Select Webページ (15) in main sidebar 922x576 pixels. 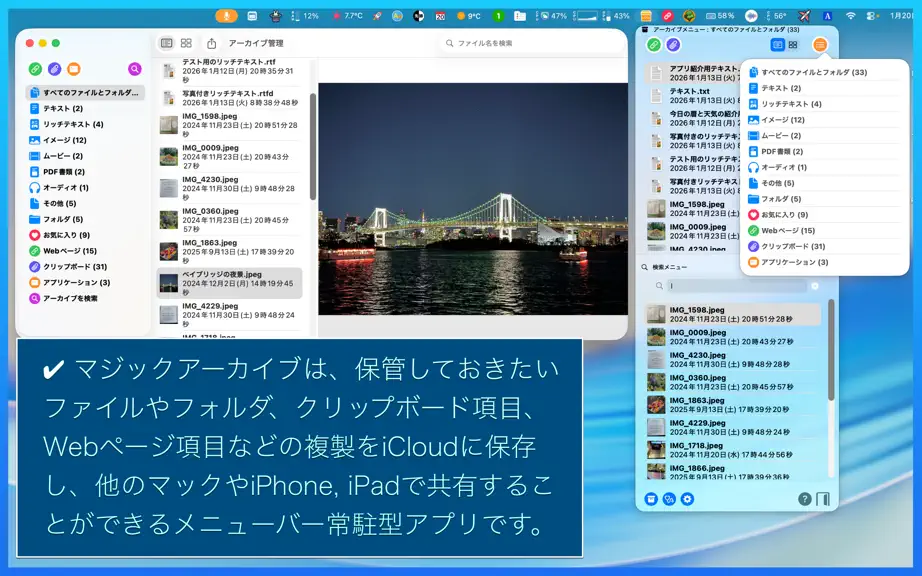point(85,251)
